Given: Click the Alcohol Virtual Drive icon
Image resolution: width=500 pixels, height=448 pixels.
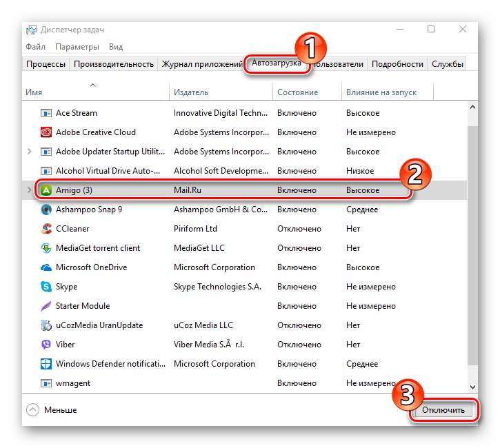Looking at the screenshot, I should (x=46, y=171).
